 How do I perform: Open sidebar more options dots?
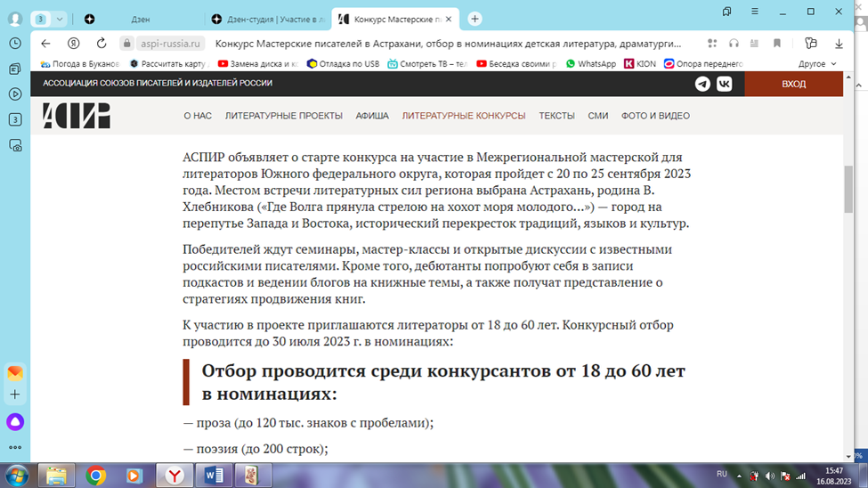15,447
